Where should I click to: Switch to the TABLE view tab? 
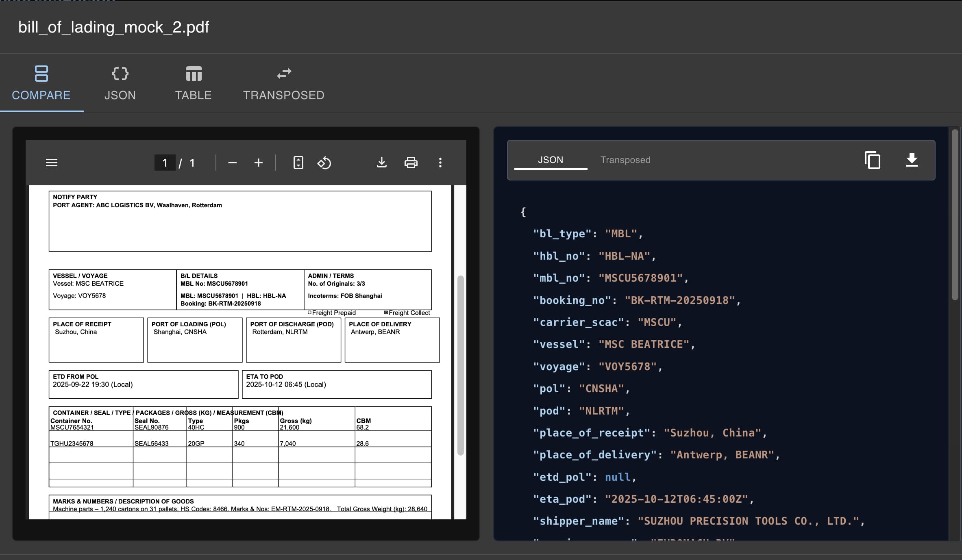coord(193,84)
